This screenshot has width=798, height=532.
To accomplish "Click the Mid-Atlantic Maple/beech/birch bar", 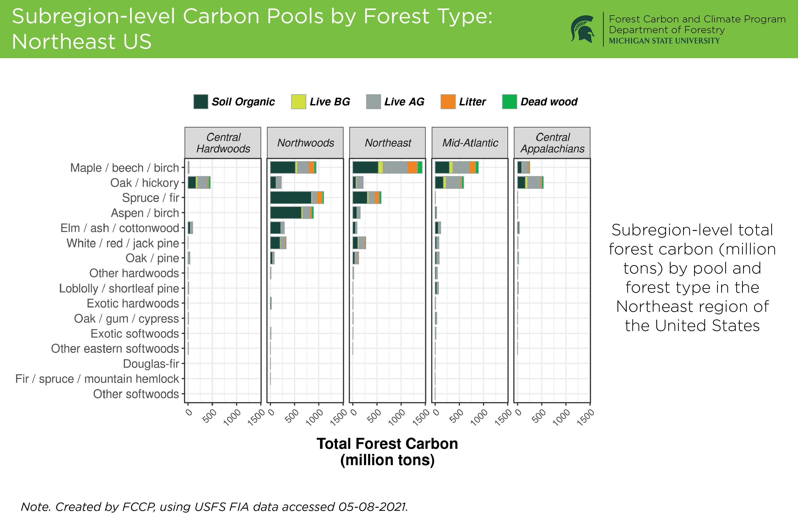I will click(457, 168).
